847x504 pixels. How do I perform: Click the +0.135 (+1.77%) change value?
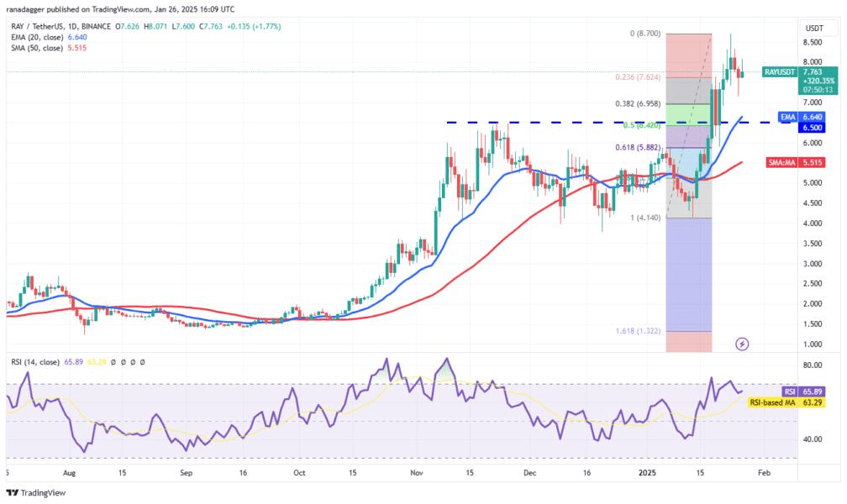tap(254, 27)
